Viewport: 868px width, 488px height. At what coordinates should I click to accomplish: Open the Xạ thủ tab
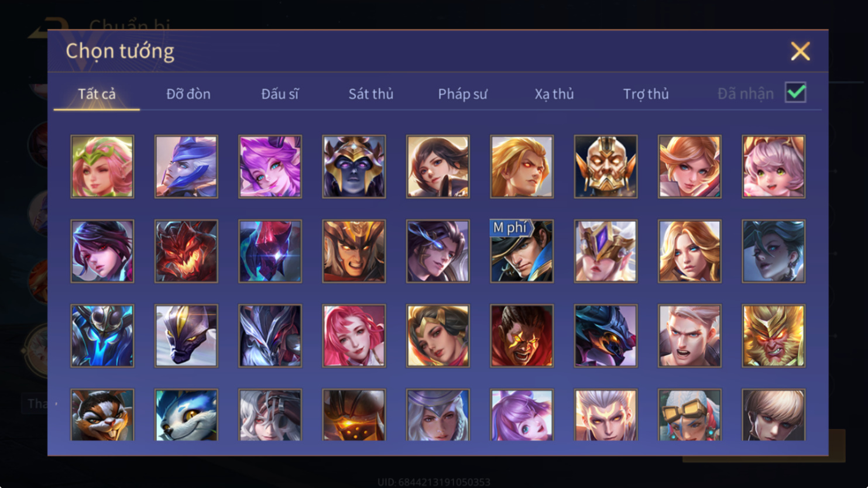[x=554, y=94]
